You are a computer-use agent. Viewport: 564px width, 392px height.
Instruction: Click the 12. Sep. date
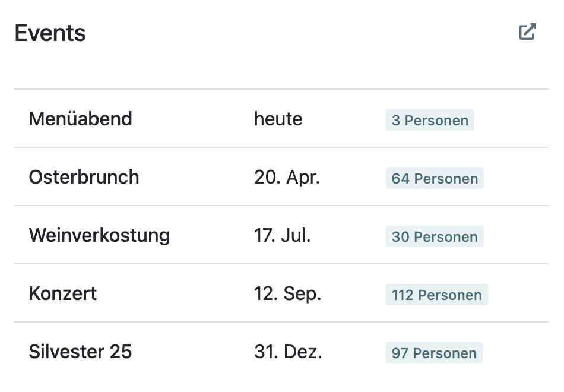click(x=288, y=294)
